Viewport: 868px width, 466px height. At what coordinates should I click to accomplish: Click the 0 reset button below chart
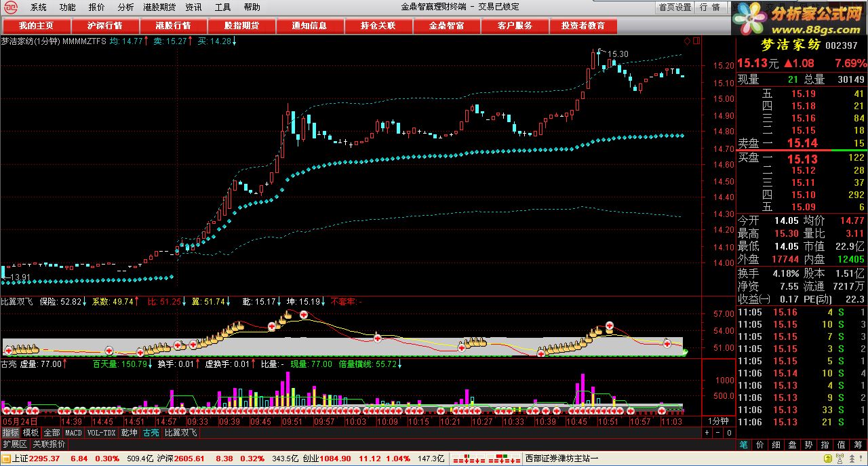728,433
